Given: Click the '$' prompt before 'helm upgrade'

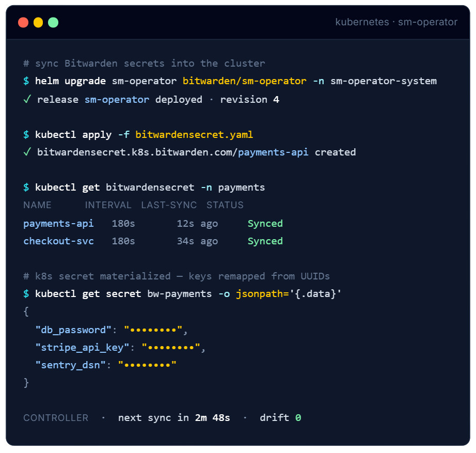Looking at the screenshot, I should (26, 81).
